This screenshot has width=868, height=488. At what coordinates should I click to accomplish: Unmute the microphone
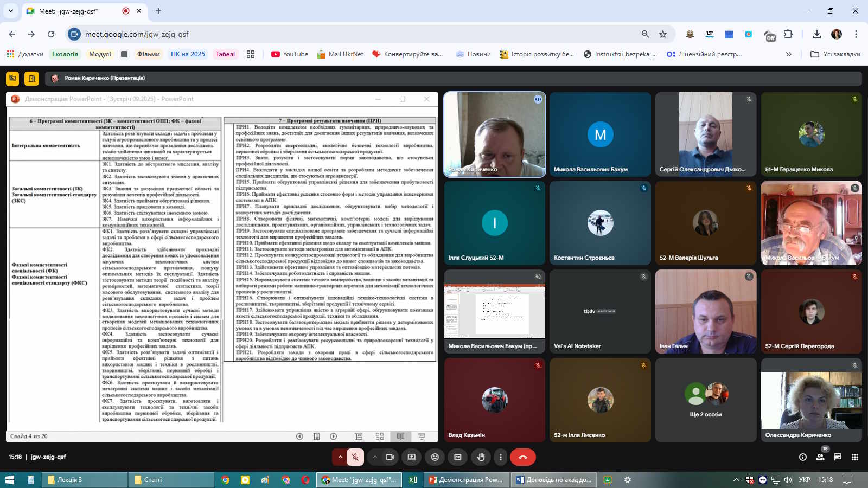point(355,457)
